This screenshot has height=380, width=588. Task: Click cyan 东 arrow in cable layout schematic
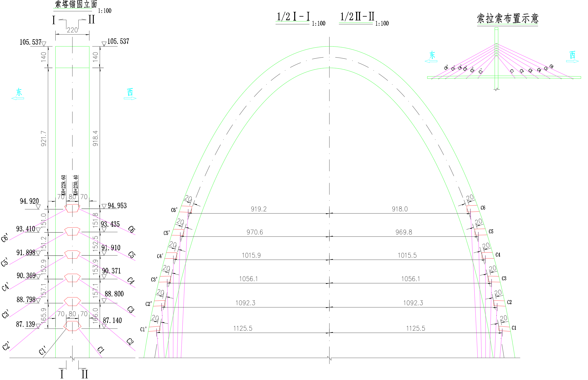431,61
